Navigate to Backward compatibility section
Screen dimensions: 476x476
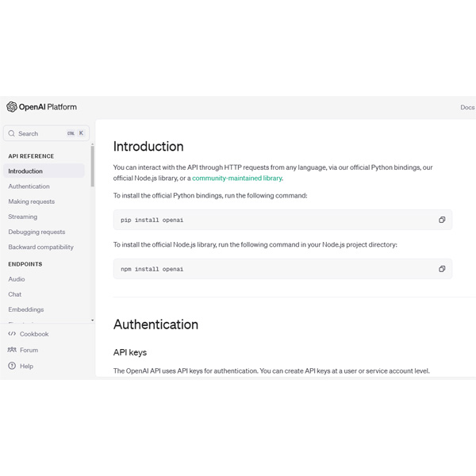pyautogui.click(x=41, y=247)
